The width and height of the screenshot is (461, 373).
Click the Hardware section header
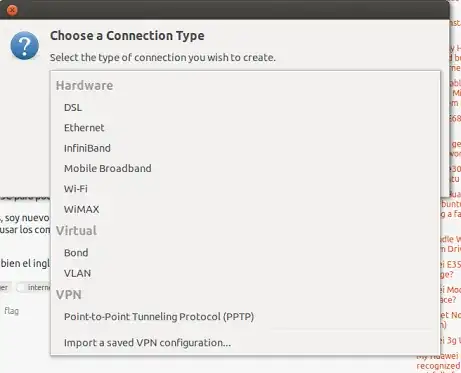click(84, 86)
